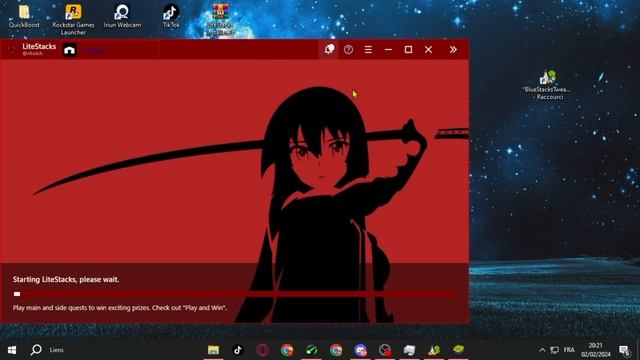Select the Iriun Webcam desktop shortcut
Viewport: 640px width, 360px height.
pos(122,16)
